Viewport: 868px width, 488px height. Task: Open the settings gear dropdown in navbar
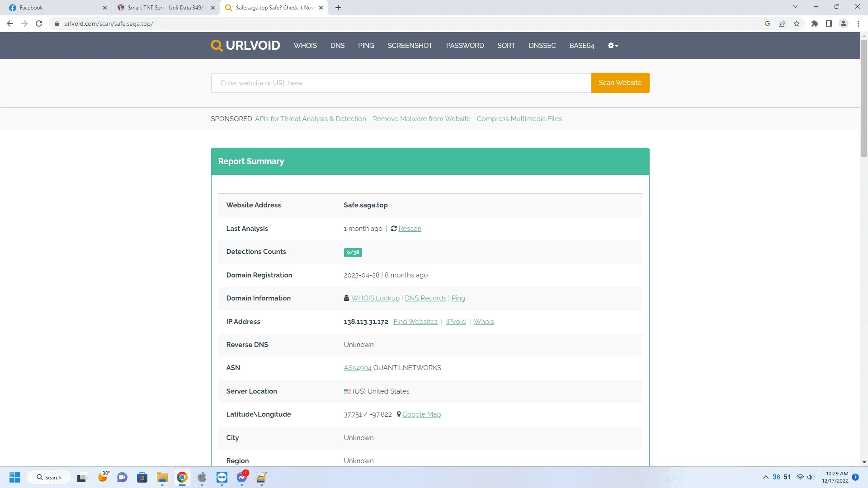pos(613,46)
